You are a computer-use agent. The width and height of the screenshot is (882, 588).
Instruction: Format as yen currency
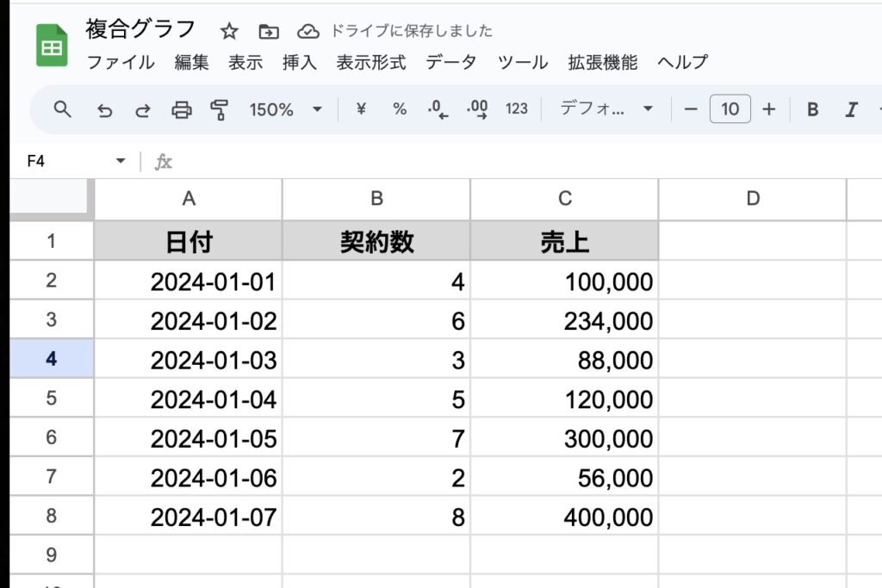pyautogui.click(x=361, y=109)
